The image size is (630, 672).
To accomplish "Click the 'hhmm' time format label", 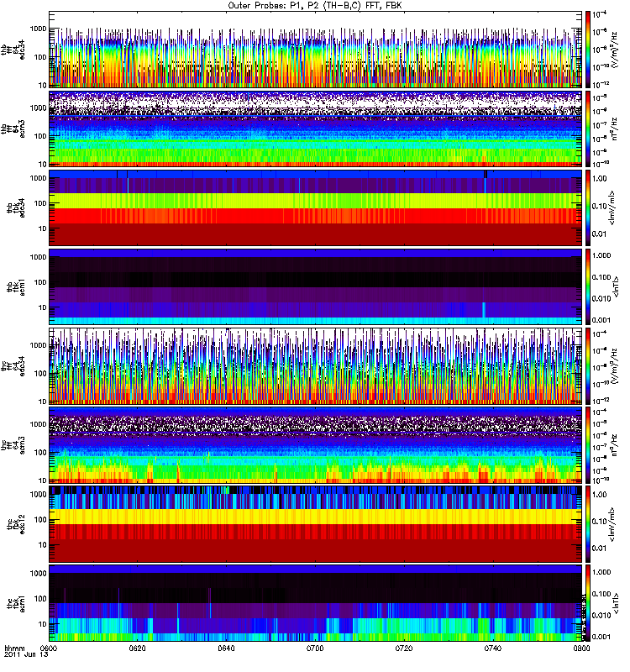I will point(13,649).
